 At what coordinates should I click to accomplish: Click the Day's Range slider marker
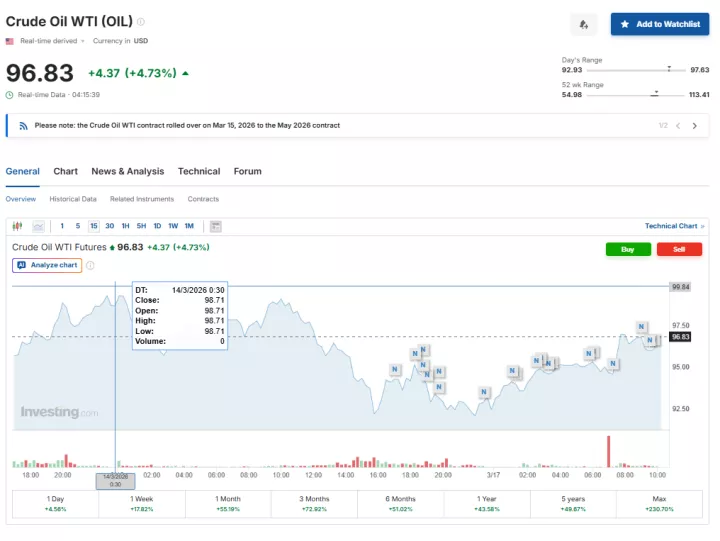pos(668,70)
